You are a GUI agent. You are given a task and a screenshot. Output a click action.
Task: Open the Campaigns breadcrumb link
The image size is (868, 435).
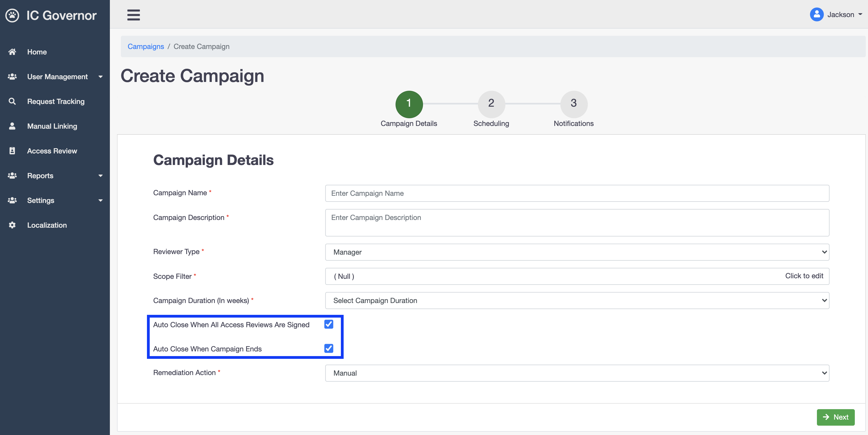[145, 46]
